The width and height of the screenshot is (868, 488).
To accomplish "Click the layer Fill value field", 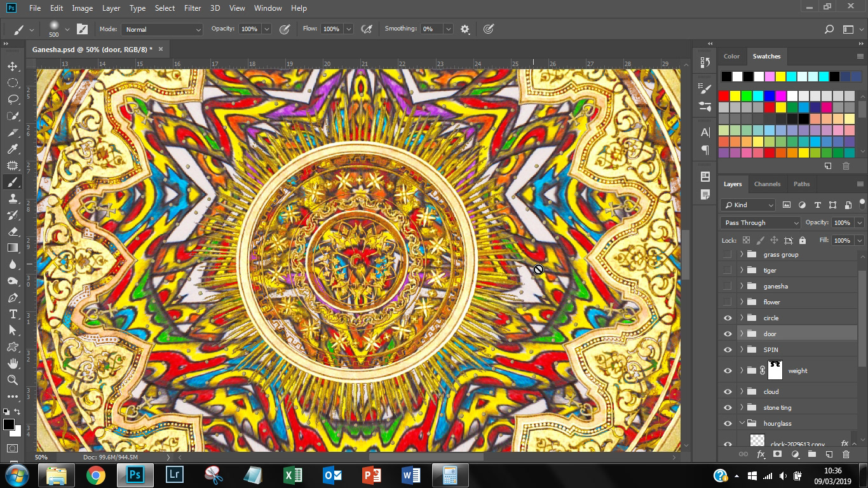I will coord(842,240).
